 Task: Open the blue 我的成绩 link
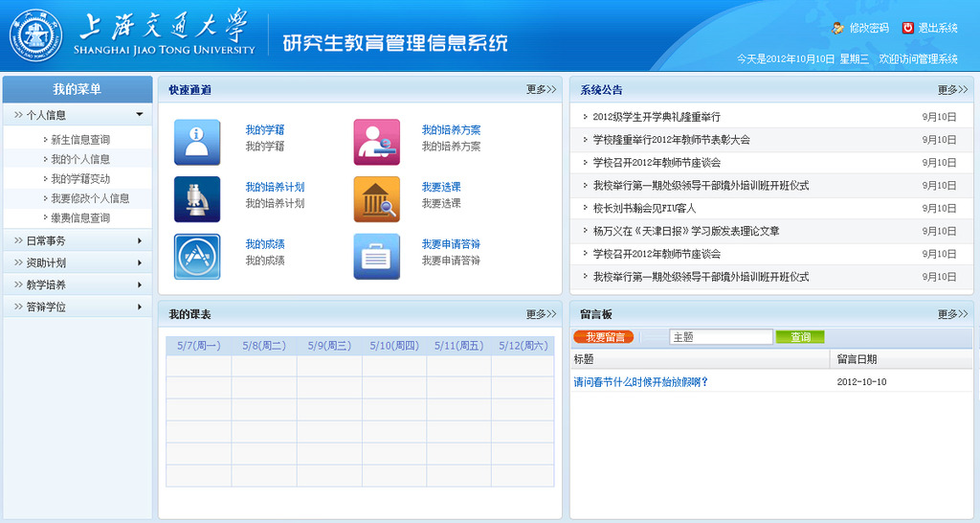click(x=265, y=244)
